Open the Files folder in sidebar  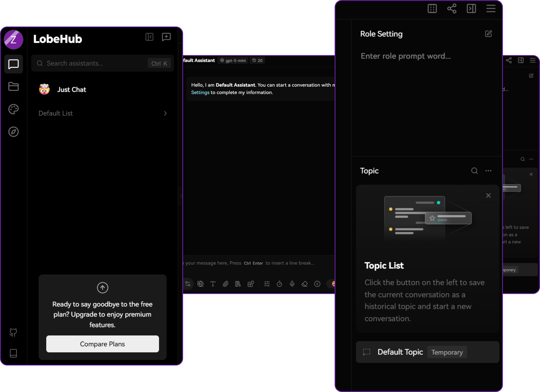13,86
